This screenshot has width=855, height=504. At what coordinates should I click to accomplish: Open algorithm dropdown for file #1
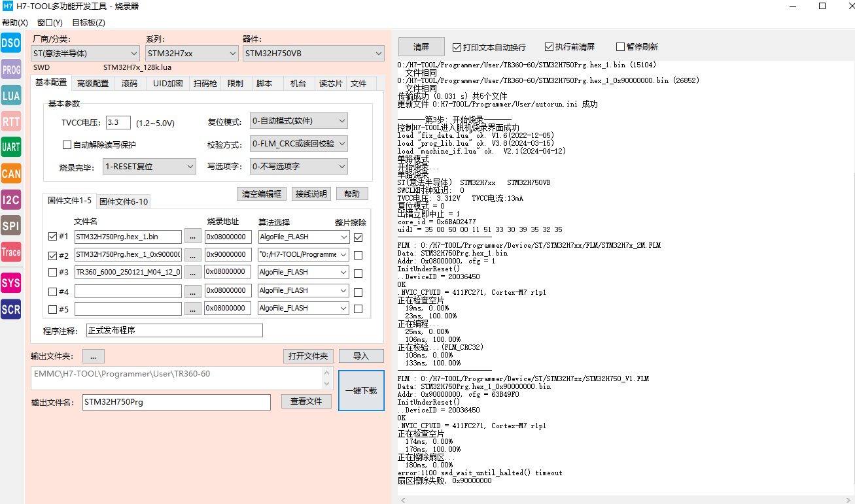[x=304, y=237]
